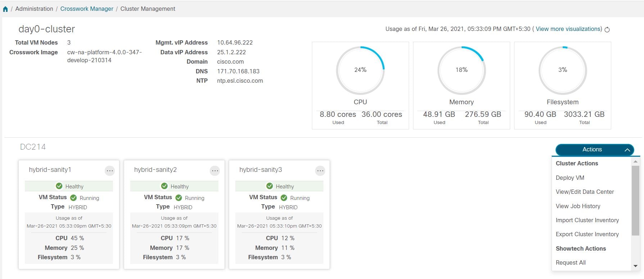Click the Crosswork Image version text
This screenshot has width=644, height=279.
[104, 56]
